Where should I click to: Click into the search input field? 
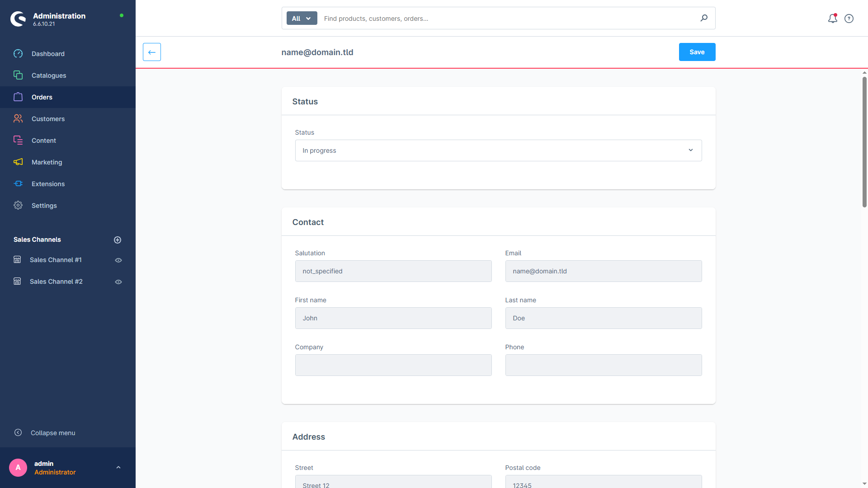[509, 19]
